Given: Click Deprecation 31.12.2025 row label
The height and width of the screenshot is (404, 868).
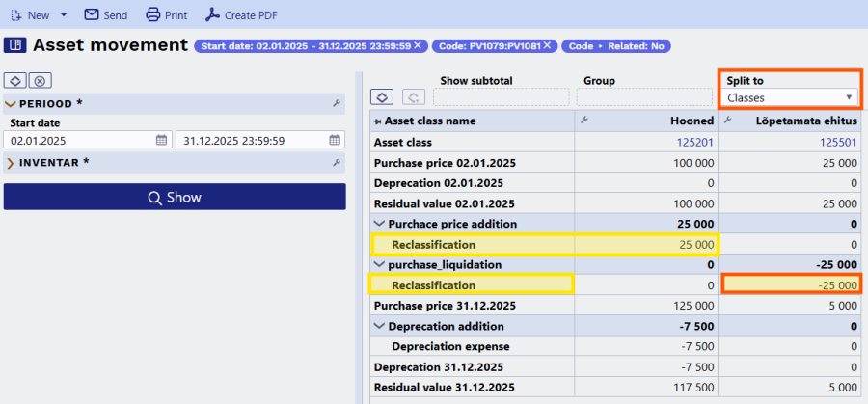Looking at the screenshot, I should pos(439,367).
